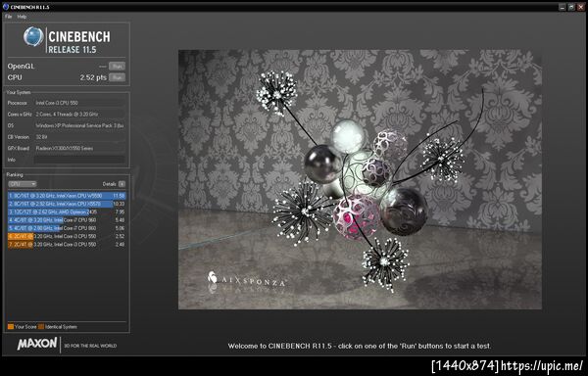Minimize the CINEBENCH window

[x=563, y=7]
